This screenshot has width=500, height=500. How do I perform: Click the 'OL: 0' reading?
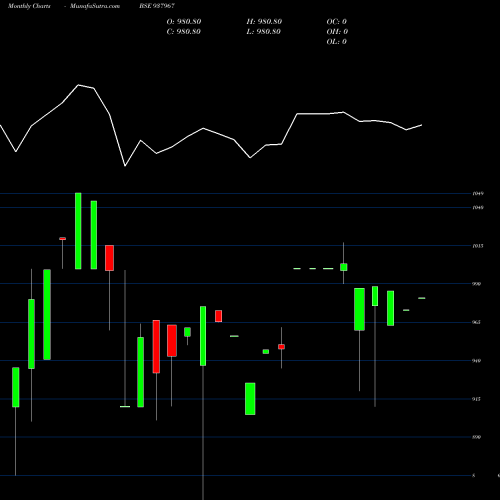(336, 42)
